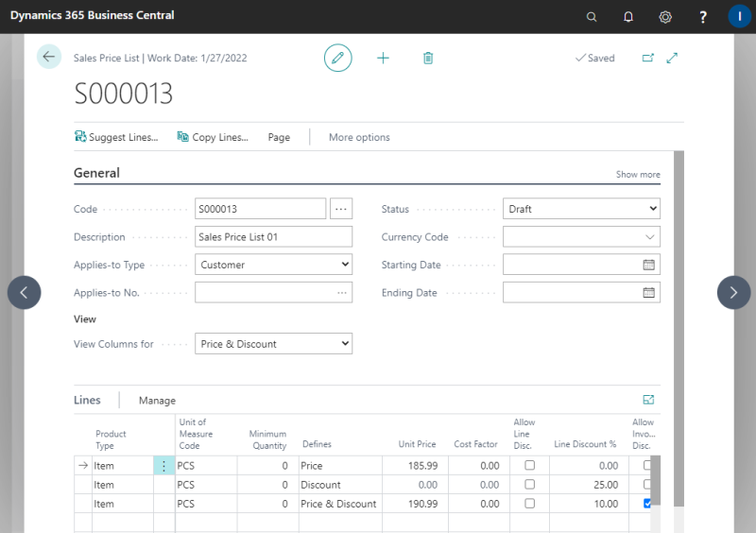Toggle Allow Invoice Disc. for Discount row
This screenshot has height=533, width=756.
pos(647,484)
